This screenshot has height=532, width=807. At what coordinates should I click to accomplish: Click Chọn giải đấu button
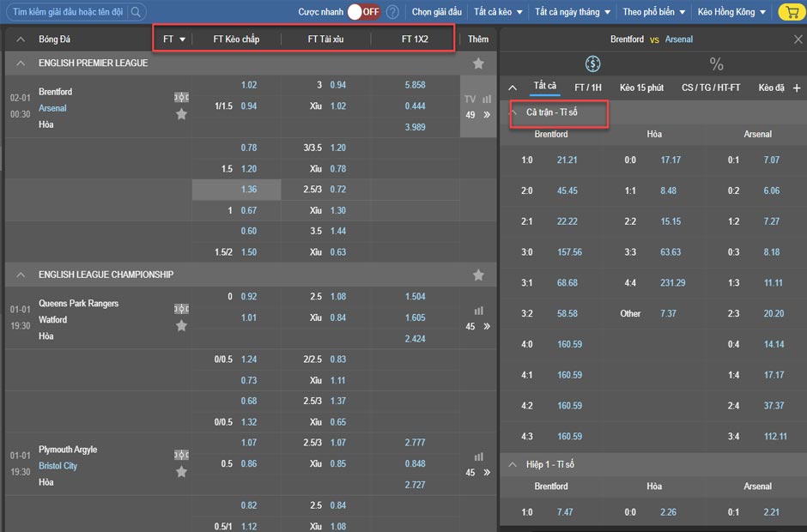[436, 12]
